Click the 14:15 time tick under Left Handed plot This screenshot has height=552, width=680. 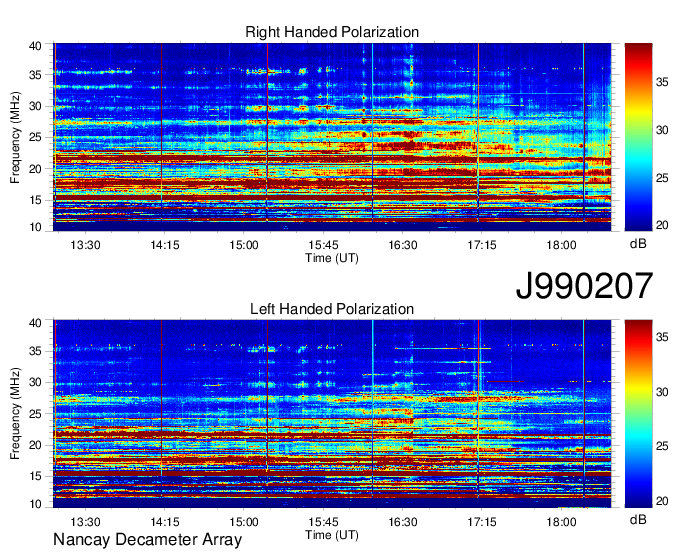click(x=164, y=522)
